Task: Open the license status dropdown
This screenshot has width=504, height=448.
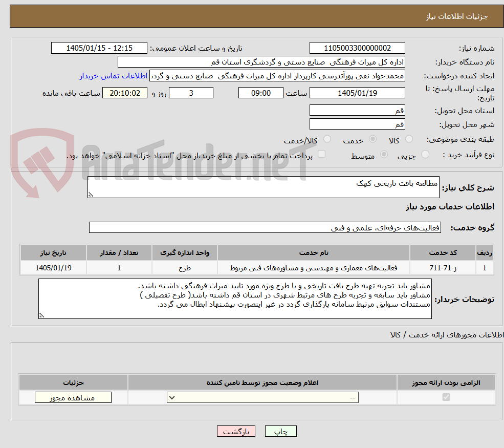Action: pos(262,397)
